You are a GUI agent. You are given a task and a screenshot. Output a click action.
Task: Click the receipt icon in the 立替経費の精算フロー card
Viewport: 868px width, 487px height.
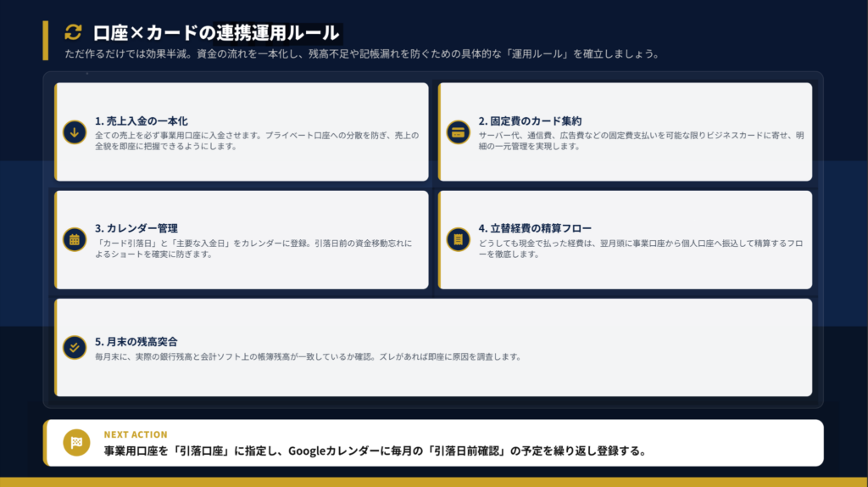point(459,239)
